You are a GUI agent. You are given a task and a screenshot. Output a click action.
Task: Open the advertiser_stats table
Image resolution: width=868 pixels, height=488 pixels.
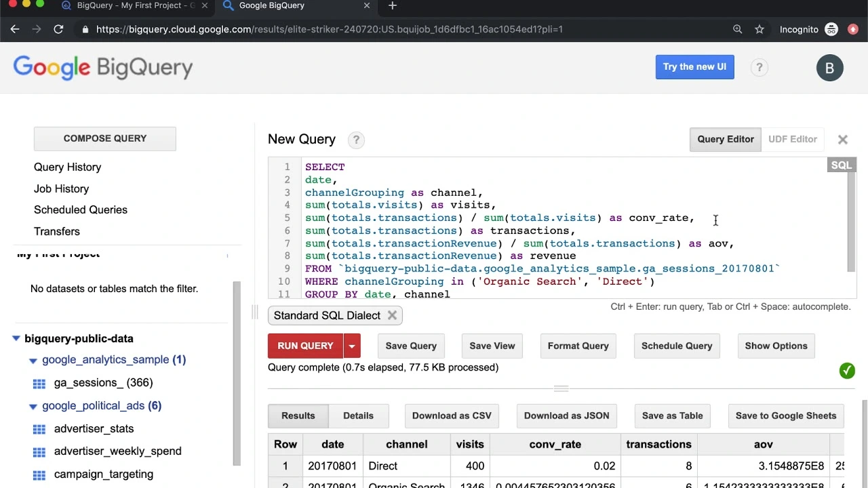click(x=94, y=429)
